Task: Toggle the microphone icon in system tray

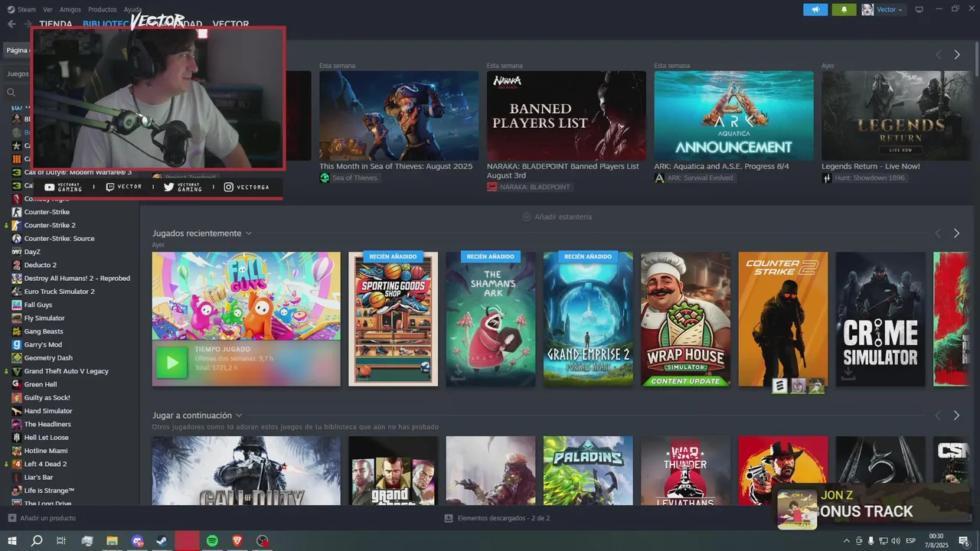Action: click(871, 541)
